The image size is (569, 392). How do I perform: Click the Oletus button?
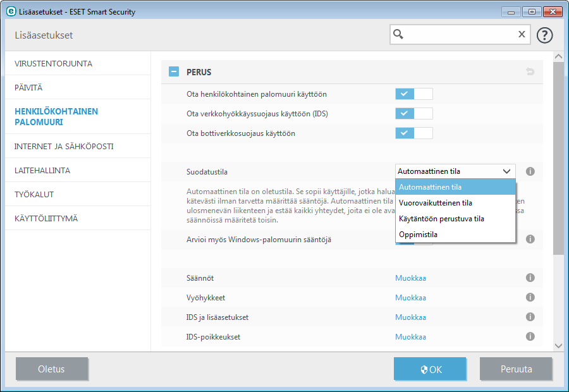click(x=52, y=369)
